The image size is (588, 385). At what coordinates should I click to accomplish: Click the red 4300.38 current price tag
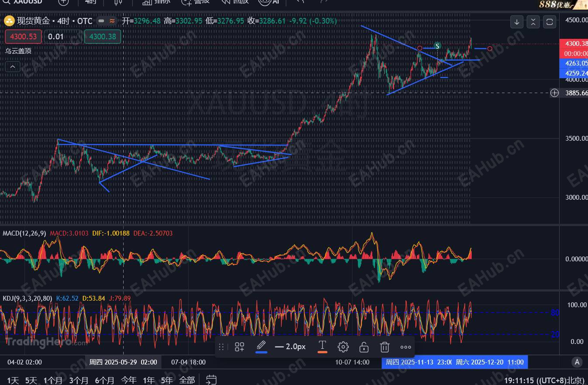pos(574,43)
